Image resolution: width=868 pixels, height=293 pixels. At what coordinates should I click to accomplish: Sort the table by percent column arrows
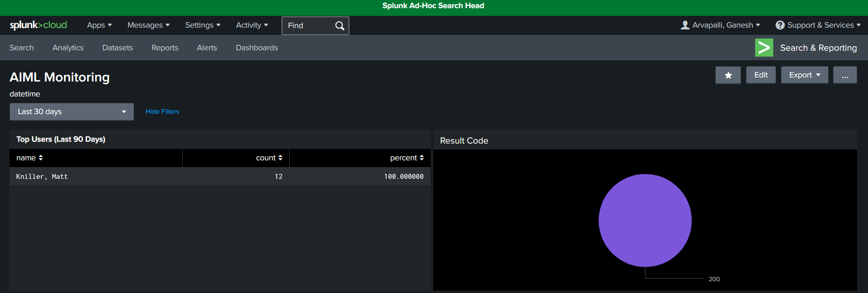point(422,158)
